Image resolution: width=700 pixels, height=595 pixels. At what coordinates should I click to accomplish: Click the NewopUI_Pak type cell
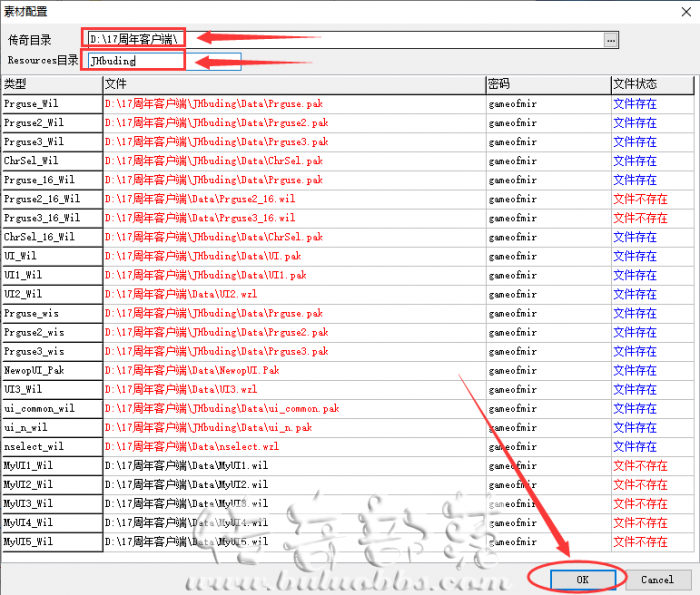click(50, 370)
